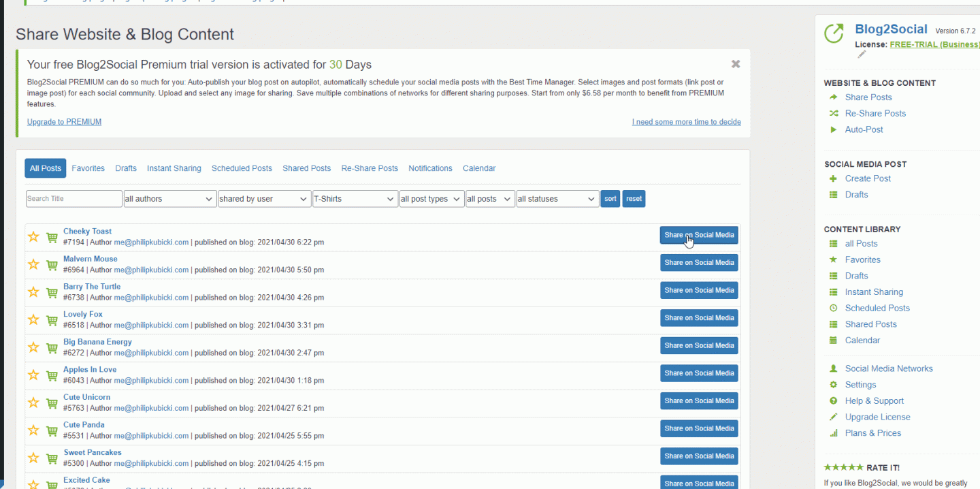Click the list icon beside all Posts in sidebar
980x489 pixels.
833,244
